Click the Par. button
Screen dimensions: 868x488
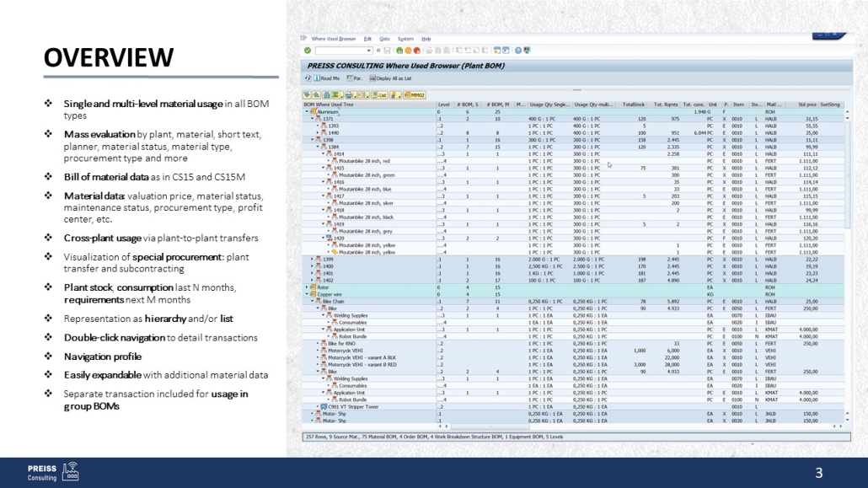click(354, 78)
